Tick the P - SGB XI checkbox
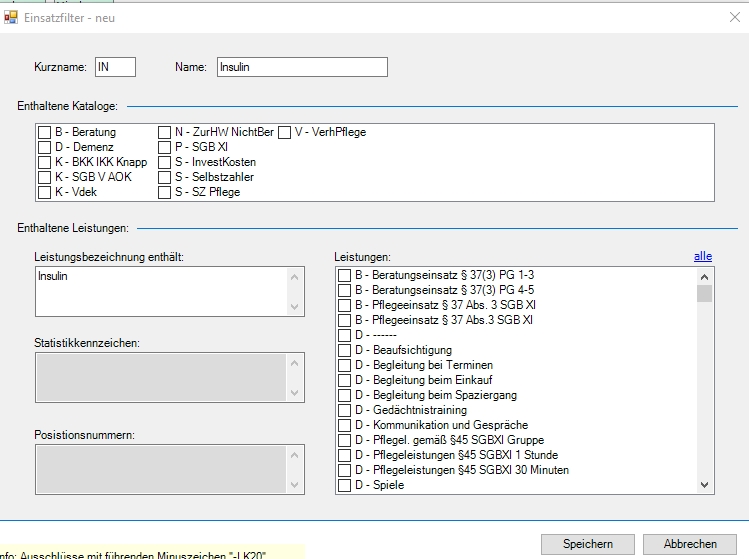 tap(165, 147)
